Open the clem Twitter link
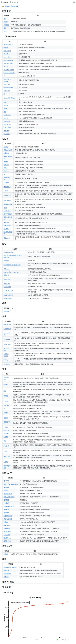This screenshot has width=76, height=644. coord(5,76)
